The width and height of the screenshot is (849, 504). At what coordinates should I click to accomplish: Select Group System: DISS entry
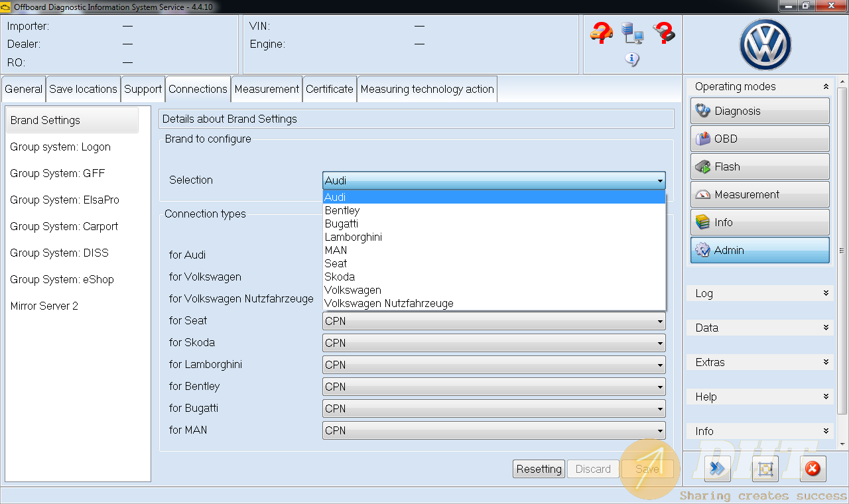[59, 253]
